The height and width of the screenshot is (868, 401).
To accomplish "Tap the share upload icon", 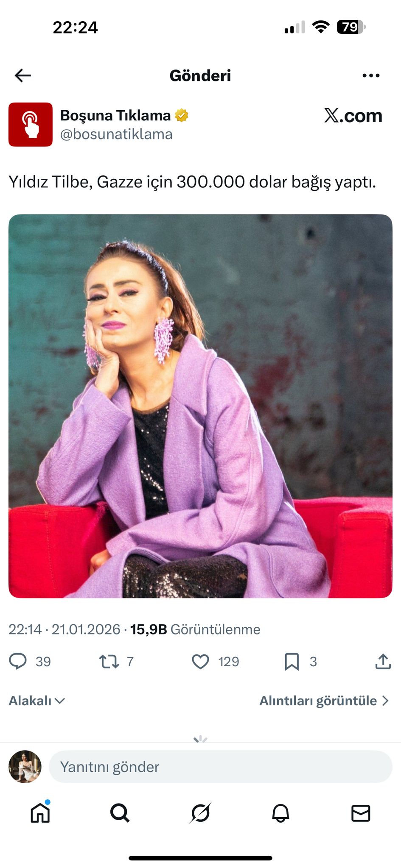I will pyautogui.click(x=383, y=661).
